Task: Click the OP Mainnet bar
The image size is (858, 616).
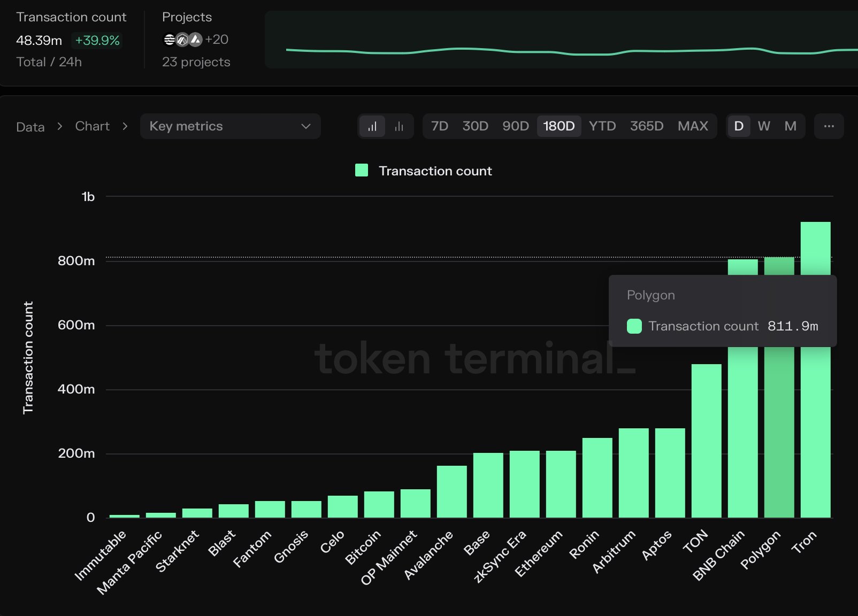Action: [416, 503]
